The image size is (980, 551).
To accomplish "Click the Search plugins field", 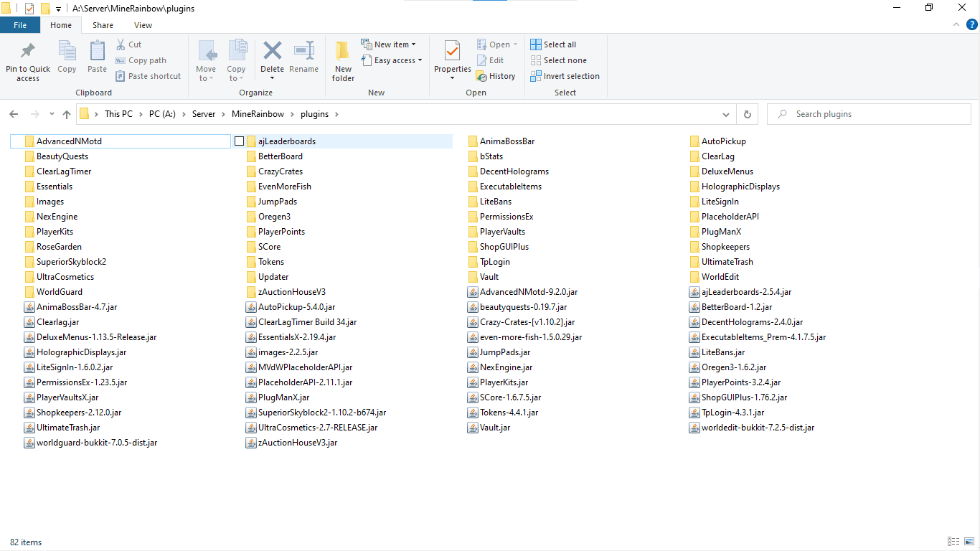I will 870,114.
